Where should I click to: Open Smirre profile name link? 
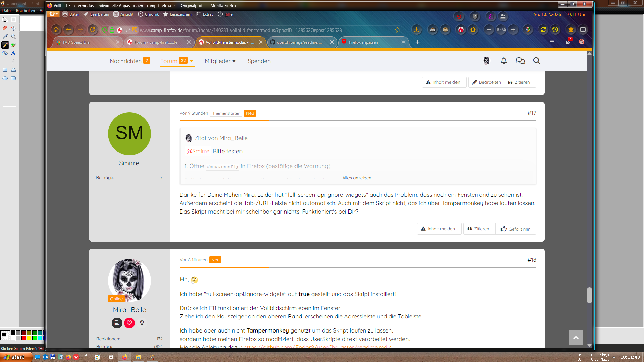129,163
